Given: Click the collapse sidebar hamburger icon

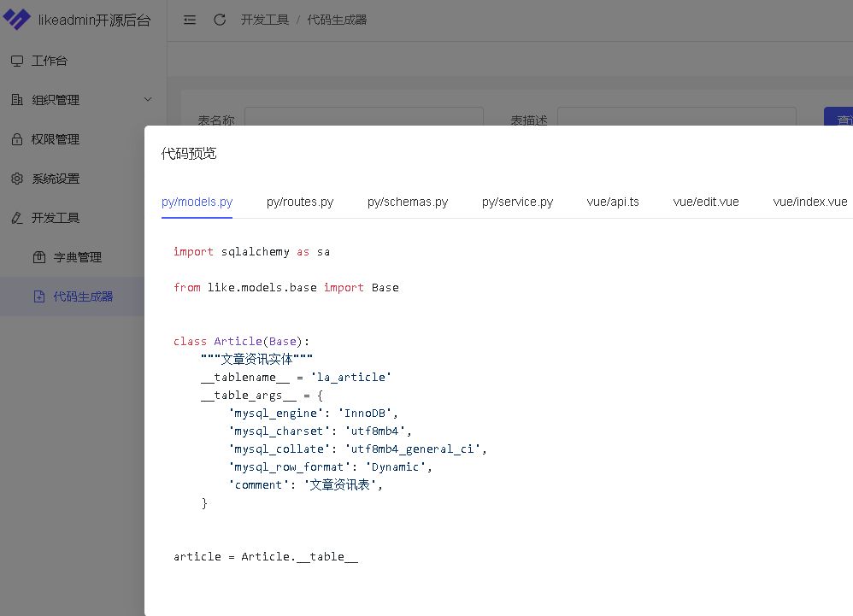Looking at the screenshot, I should coord(190,20).
